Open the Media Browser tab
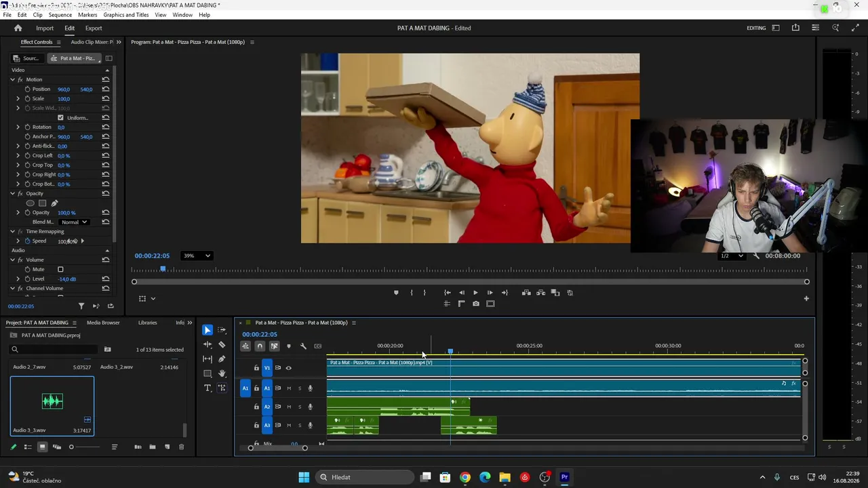The image size is (868, 488). click(103, 323)
